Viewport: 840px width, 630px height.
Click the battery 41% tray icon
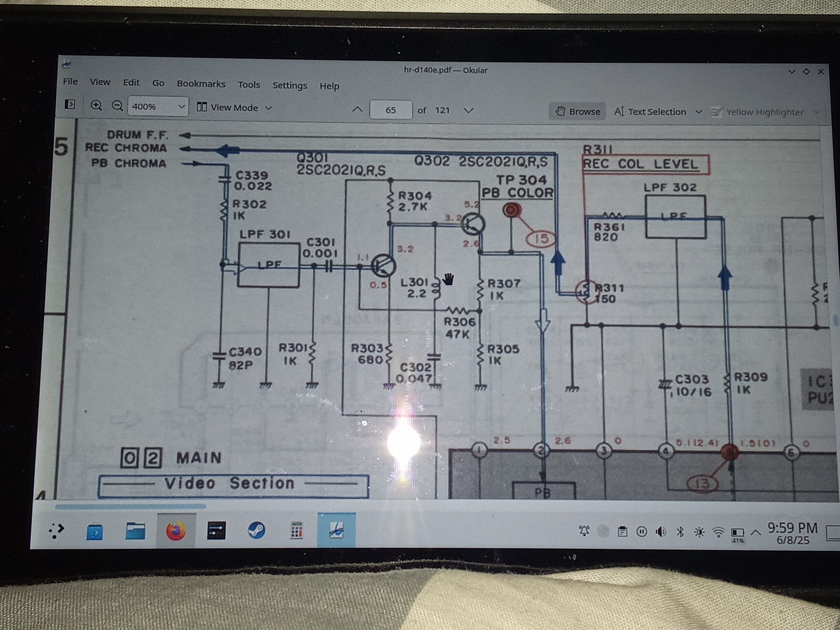coord(738,534)
